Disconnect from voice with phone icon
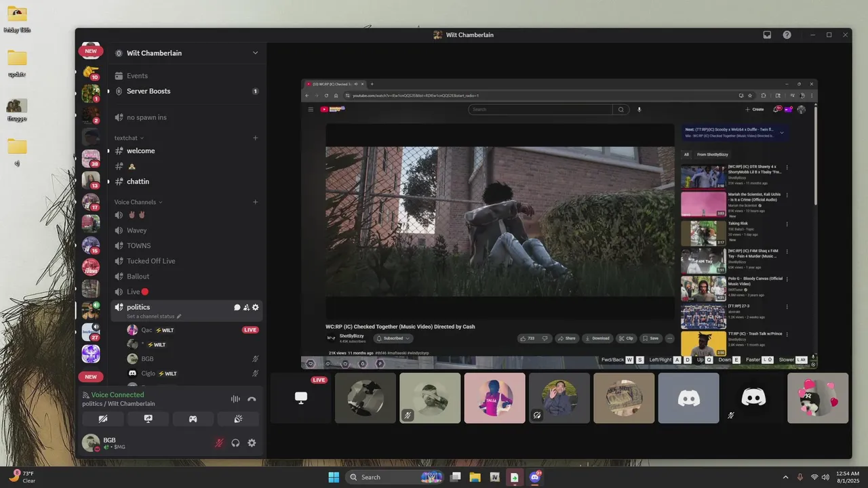Image resolution: width=868 pixels, height=488 pixels. [252, 399]
